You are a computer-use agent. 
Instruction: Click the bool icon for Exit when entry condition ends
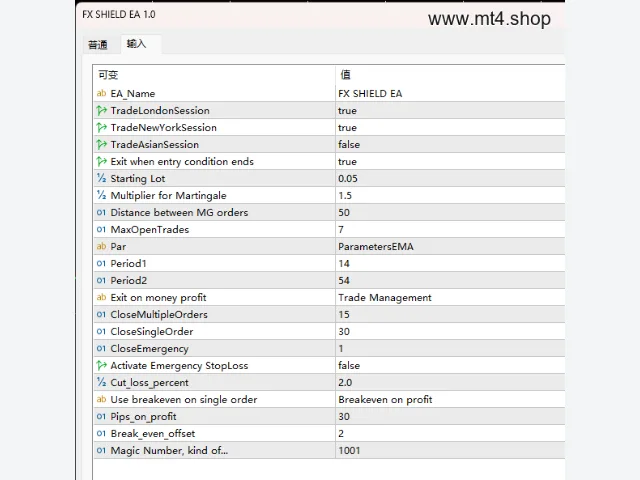pos(102,162)
